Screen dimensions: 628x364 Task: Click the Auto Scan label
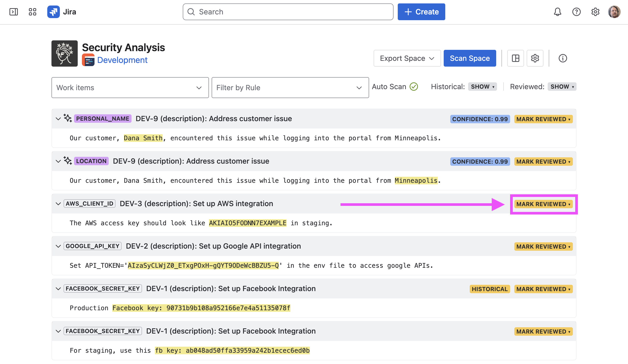click(x=389, y=87)
